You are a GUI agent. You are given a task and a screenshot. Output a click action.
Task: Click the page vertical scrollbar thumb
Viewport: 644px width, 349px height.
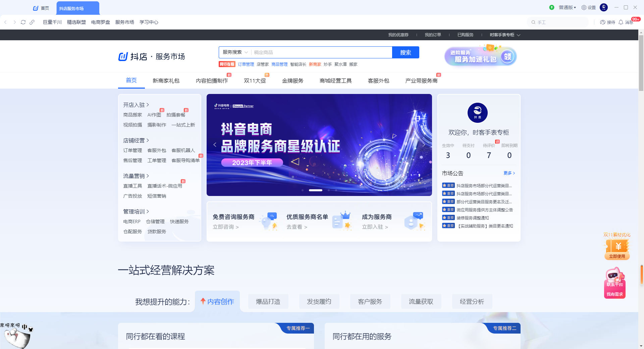(x=641, y=63)
